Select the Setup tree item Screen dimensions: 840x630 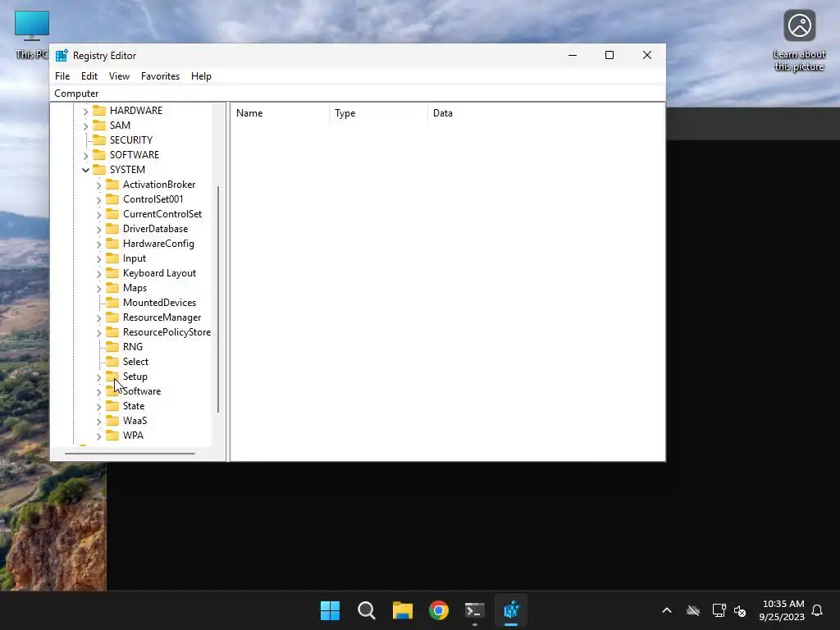coord(135,376)
